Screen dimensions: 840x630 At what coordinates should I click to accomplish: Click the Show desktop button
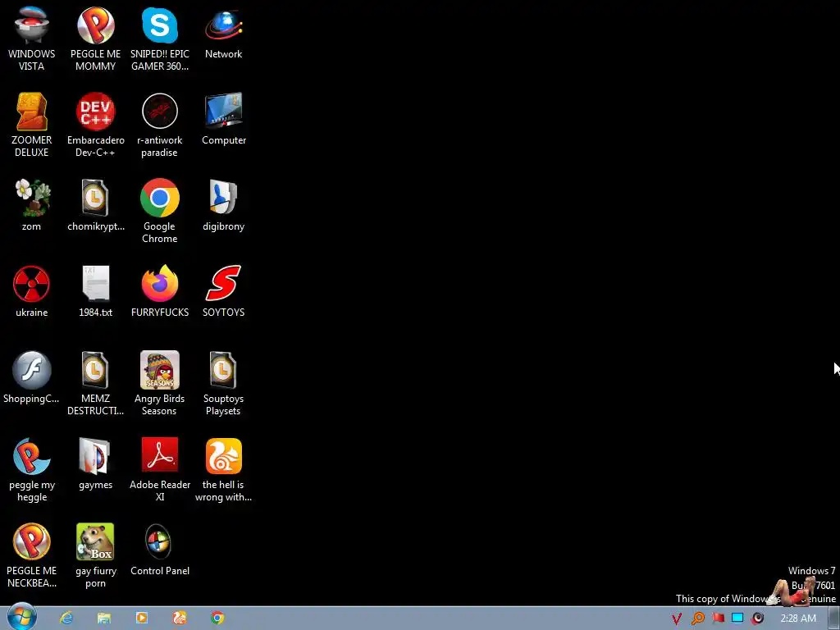pyautogui.click(x=833, y=619)
